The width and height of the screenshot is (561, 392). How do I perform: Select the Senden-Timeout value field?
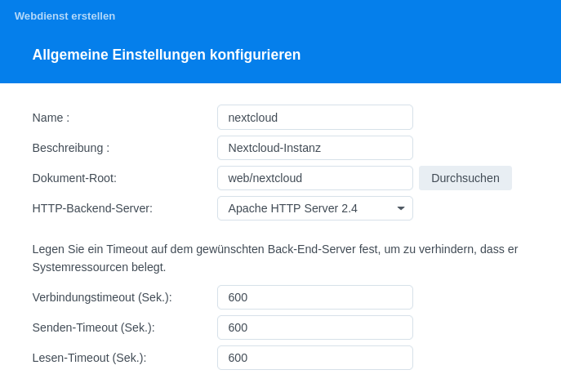[315, 327]
